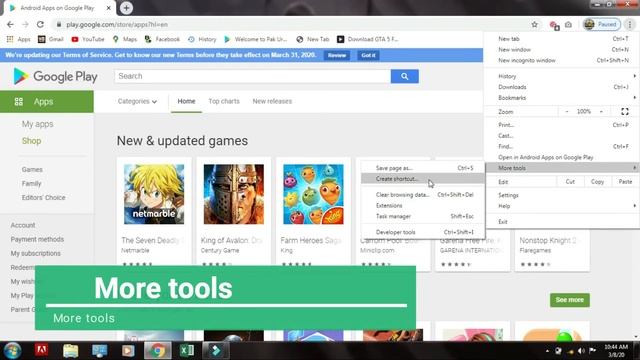This screenshot has height=360, width=640.
Task: Expand the Categories dropdown
Action: tap(137, 101)
